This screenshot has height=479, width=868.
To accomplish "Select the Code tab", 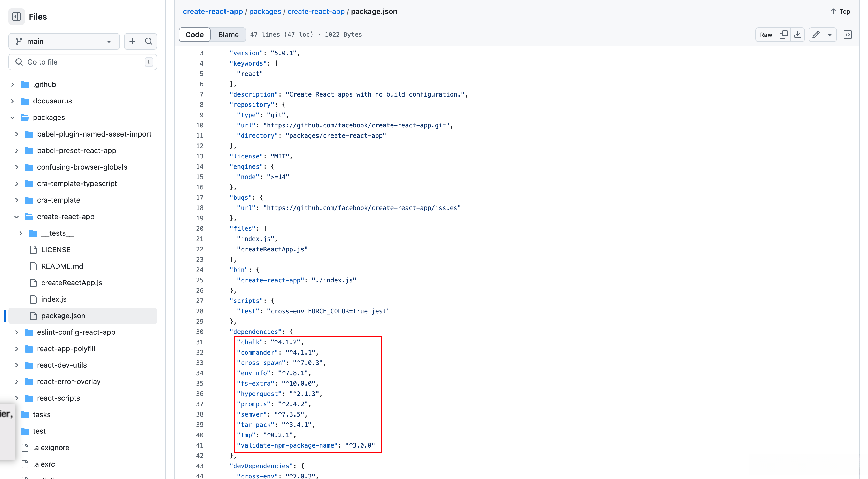I will tap(195, 35).
